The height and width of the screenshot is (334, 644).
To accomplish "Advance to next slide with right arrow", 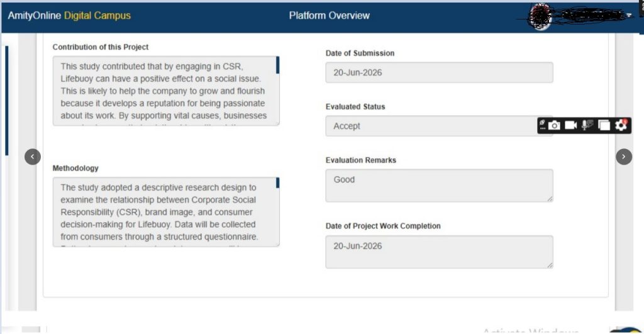I will coord(624,157).
